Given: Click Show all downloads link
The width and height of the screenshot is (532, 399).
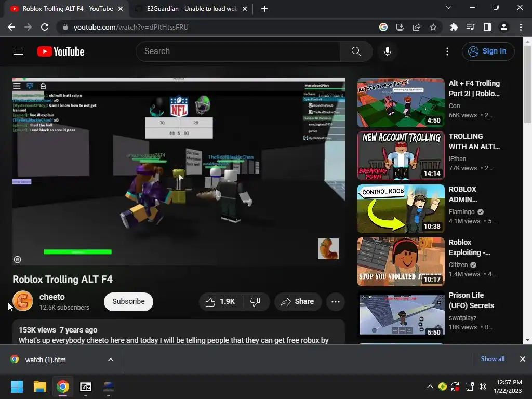Looking at the screenshot, I should coord(493,358).
